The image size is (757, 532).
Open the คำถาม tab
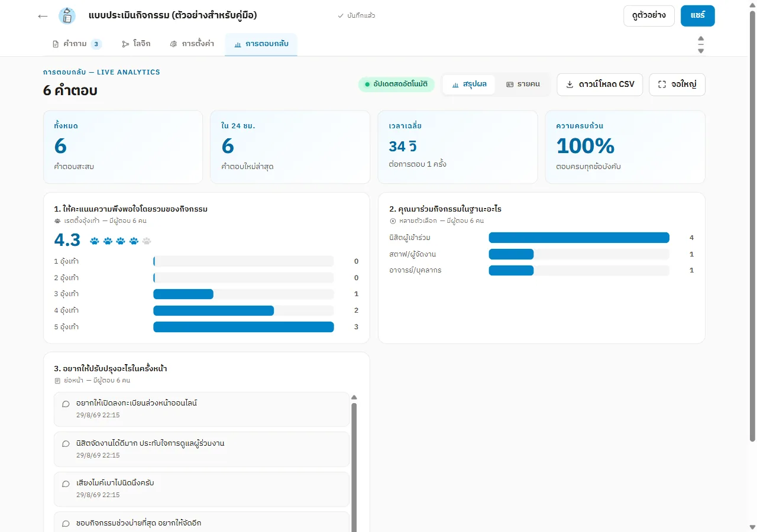pos(77,44)
